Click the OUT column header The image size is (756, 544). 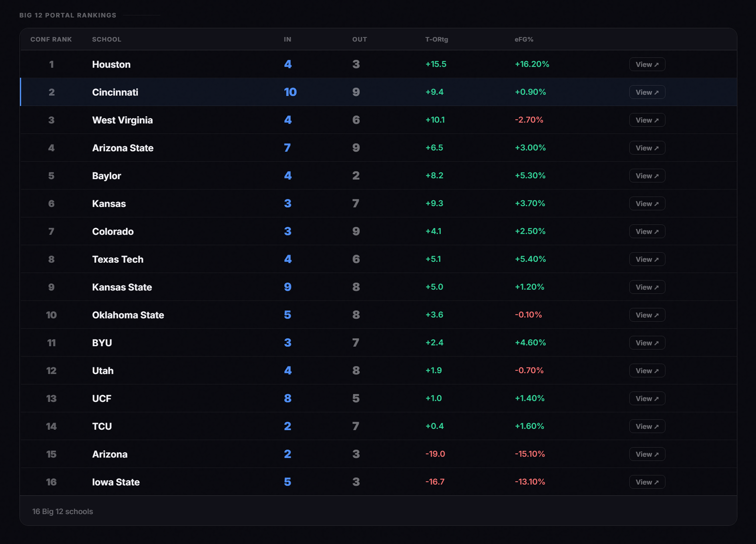click(x=360, y=39)
